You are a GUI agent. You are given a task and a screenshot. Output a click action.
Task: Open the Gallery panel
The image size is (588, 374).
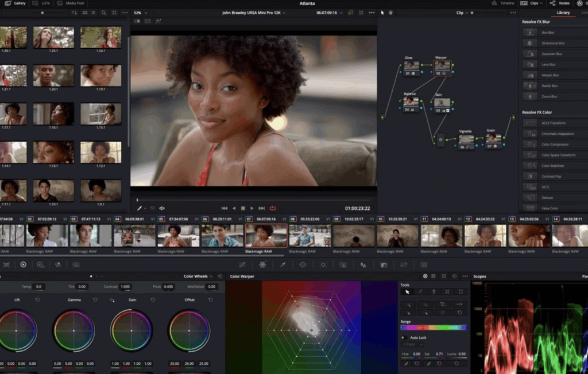point(16,3)
